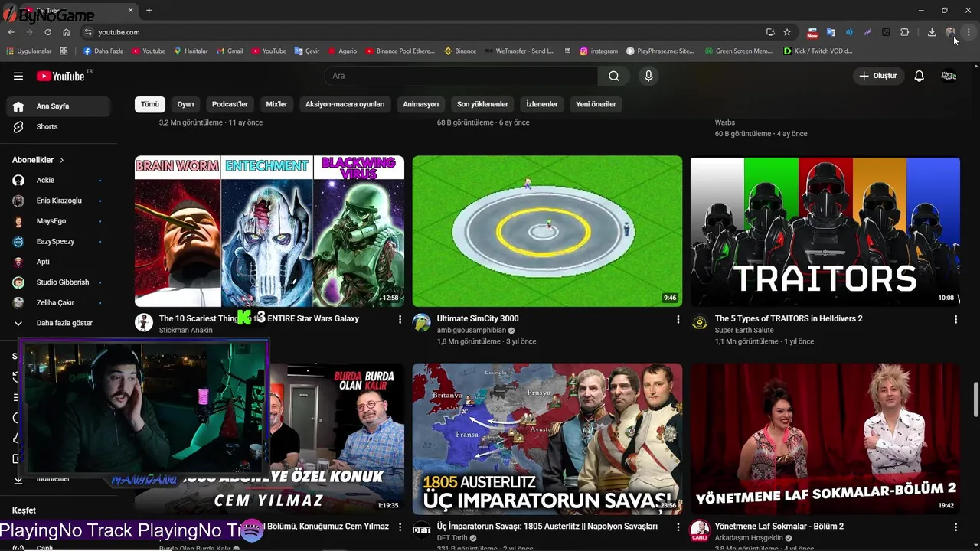The height and width of the screenshot is (551, 980).
Task: Open the YouTube account avatar menu
Action: coord(949,76)
